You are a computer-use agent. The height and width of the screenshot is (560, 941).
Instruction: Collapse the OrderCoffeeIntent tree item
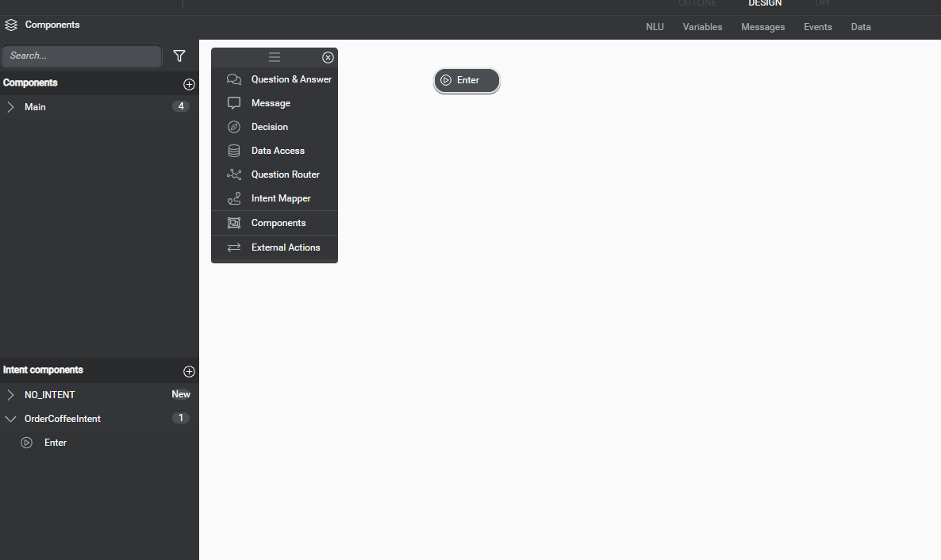click(x=10, y=419)
